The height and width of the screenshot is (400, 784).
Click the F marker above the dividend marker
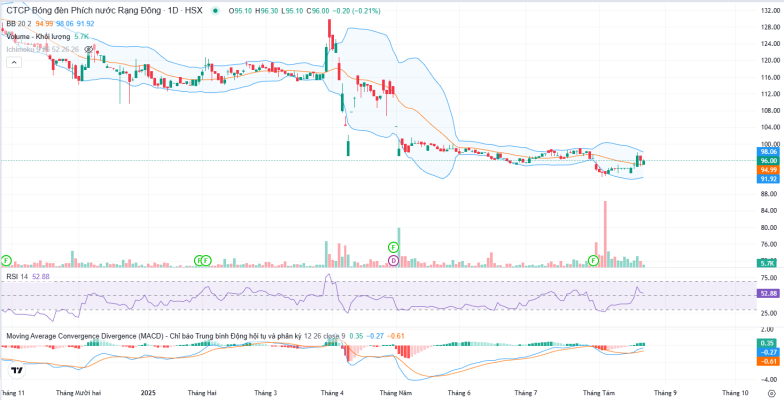point(394,247)
